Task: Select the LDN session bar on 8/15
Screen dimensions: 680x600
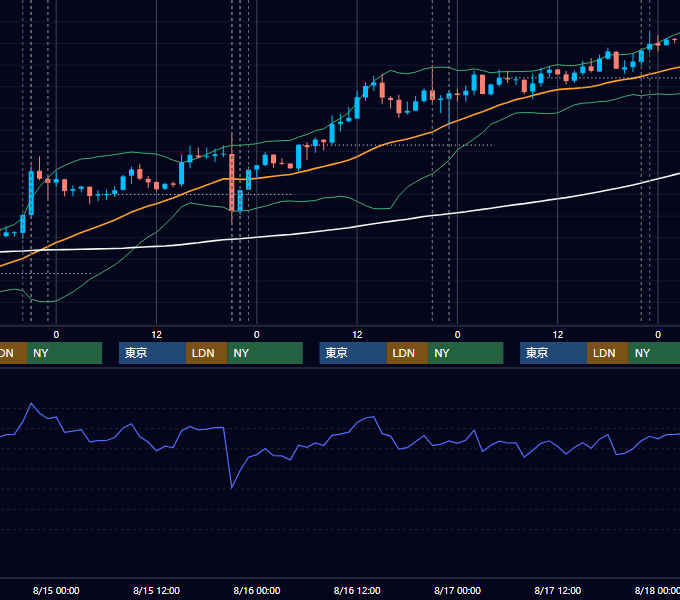Action: 206,353
